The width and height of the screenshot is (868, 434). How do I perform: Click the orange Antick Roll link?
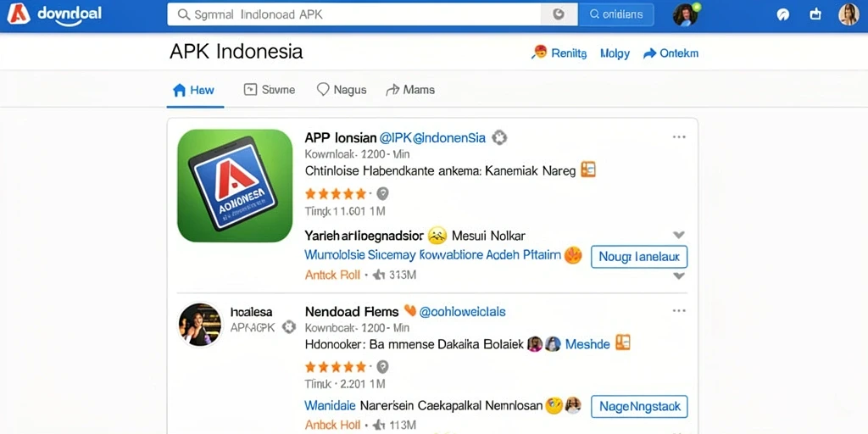(332, 275)
